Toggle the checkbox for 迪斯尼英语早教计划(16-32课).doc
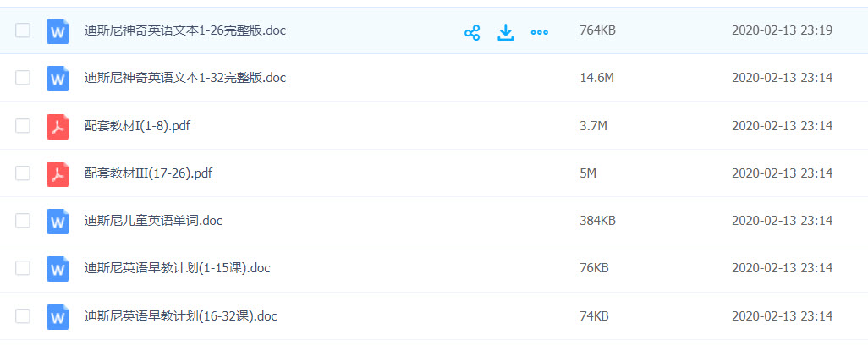The width and height of the screenshot is (868, 351). coord(23,316)
